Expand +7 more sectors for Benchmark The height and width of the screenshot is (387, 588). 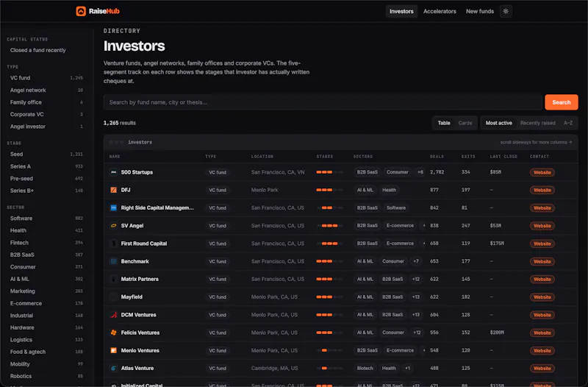coord(416,261)
